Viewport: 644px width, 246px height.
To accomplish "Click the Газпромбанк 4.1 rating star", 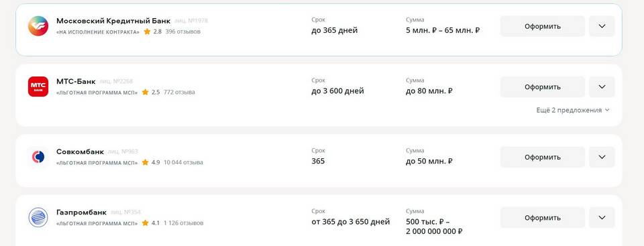I will click(145, 223).
